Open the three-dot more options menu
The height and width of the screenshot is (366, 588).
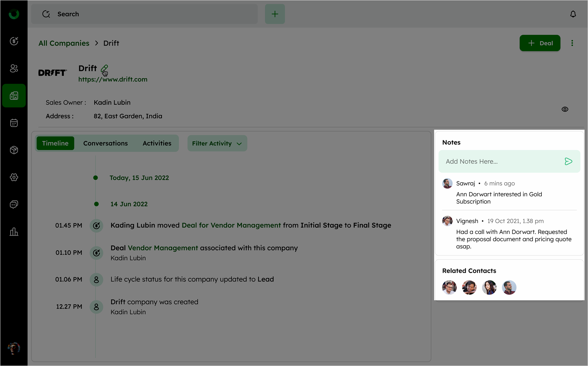(x=572, y=43)
